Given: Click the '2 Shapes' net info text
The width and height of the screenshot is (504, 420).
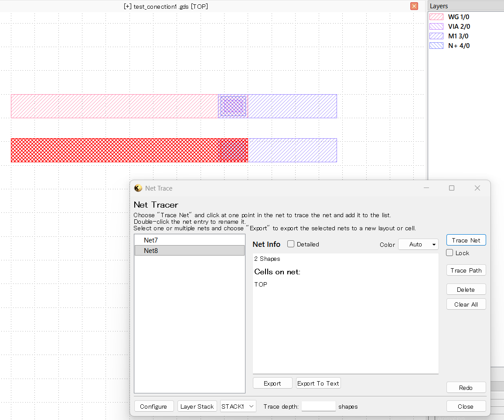Looking at the screenshot, I should click(x=267, y=259).
